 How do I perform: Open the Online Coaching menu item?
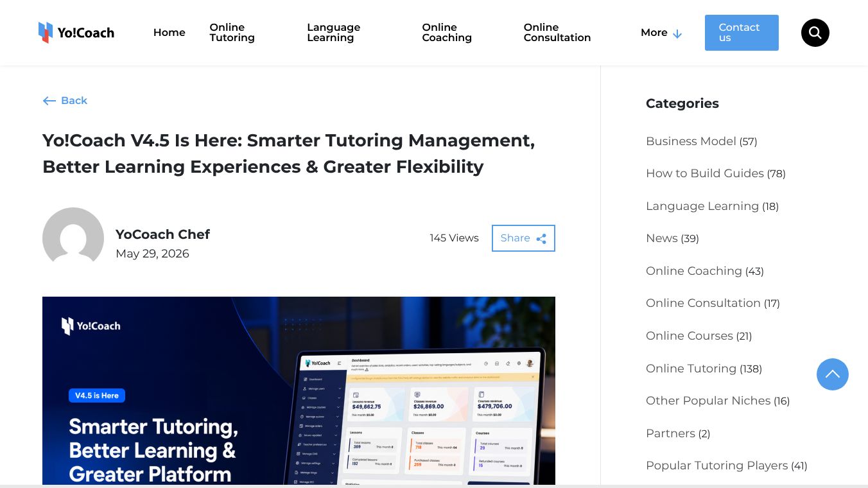point(447,33)
